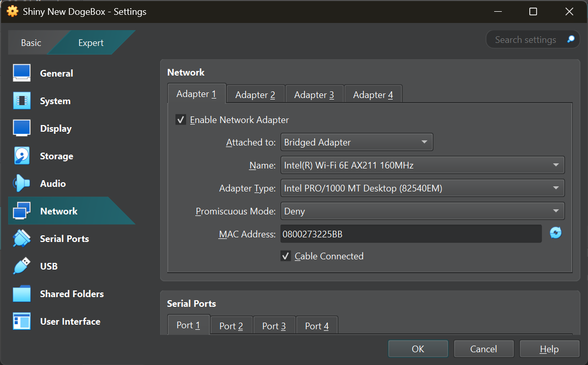Screen dimensions: 588x365
Task: Click the search magnifier icon
Action: 571,39
